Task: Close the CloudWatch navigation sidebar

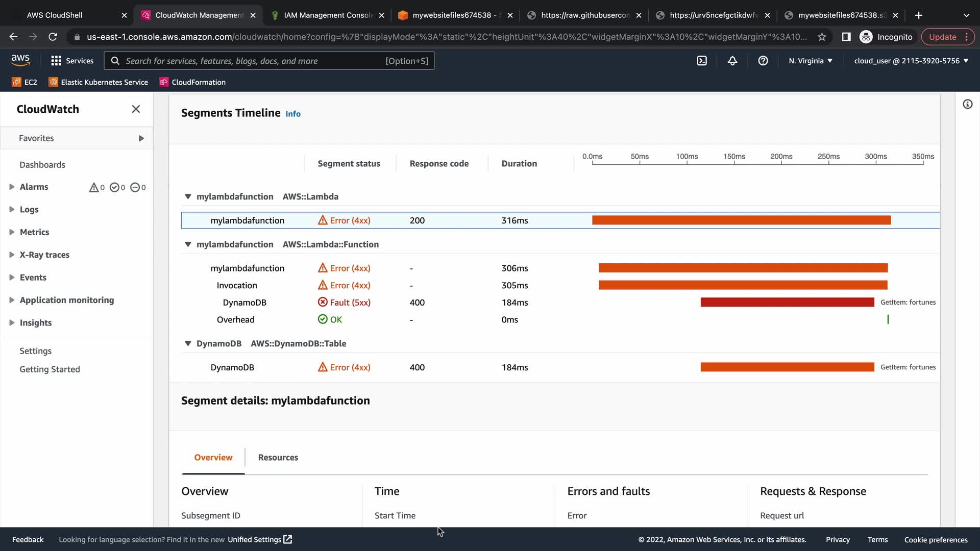Action: [136, 109]
